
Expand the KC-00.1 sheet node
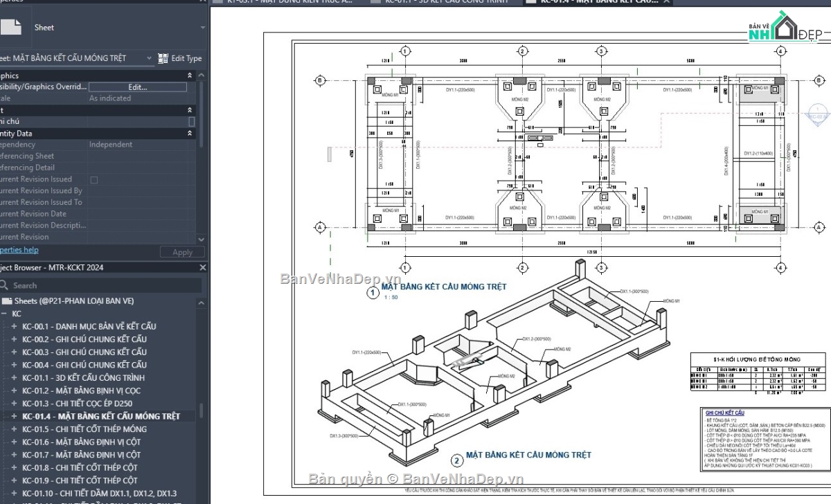[14, 326]
